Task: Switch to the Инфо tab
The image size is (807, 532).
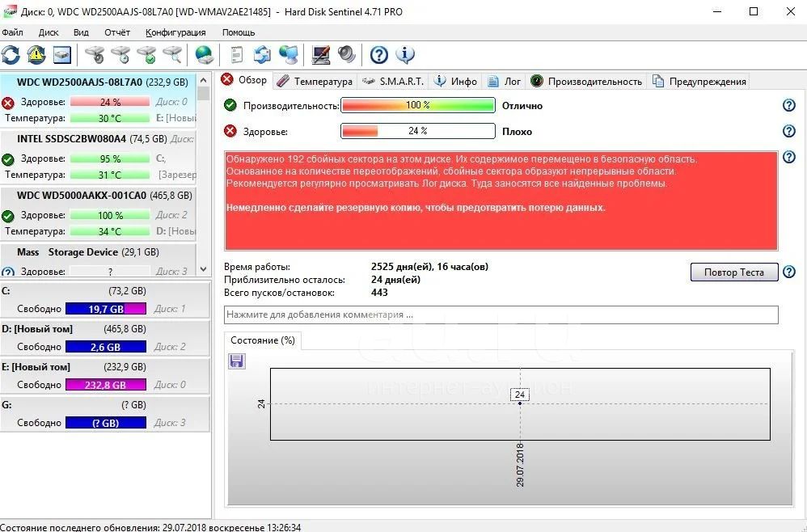Action: tap(456, 82)
